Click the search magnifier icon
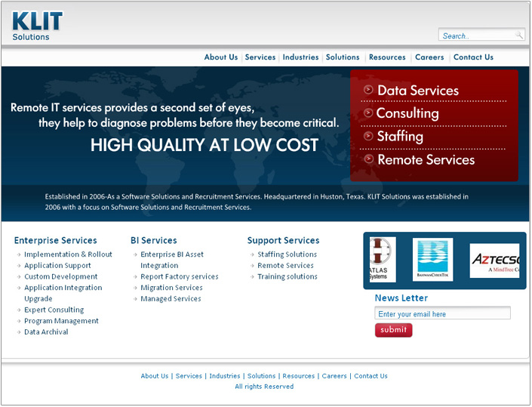Screen dimensions: 532x407 click(519, 35)
